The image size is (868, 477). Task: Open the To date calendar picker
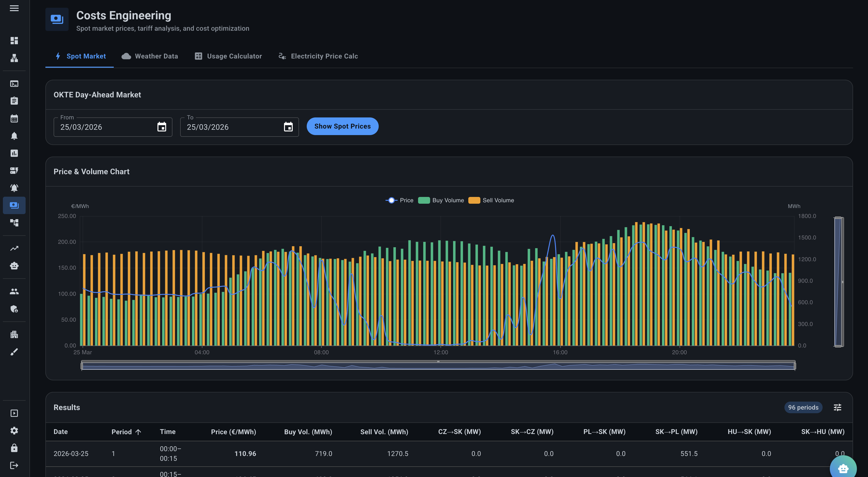tap(288, 127)
